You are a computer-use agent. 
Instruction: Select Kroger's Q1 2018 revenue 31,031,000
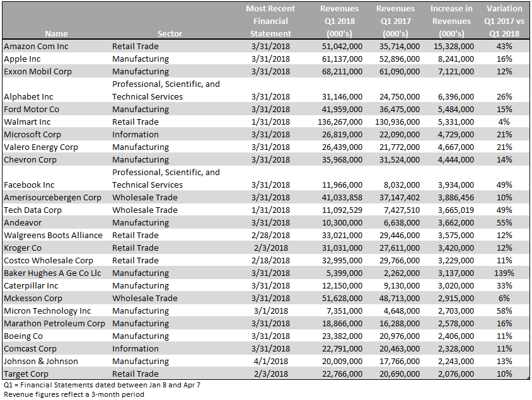[x=342, y=248]
